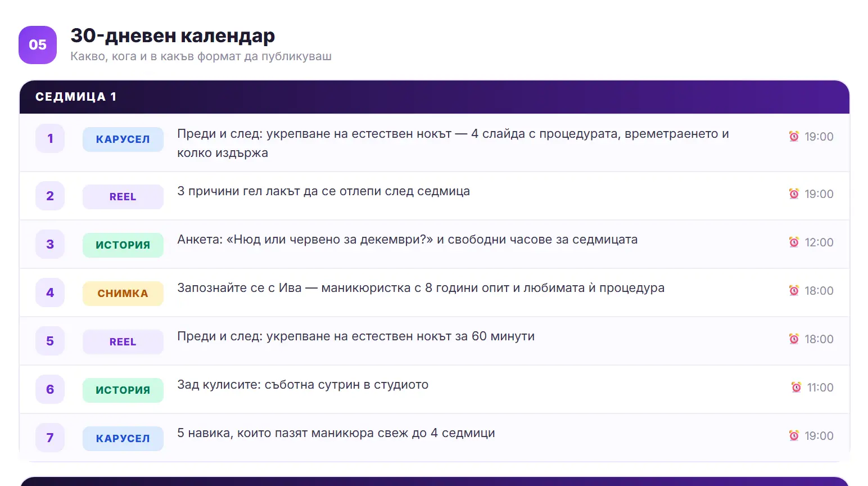Select the day number 7 badge

tap(50, 438)
